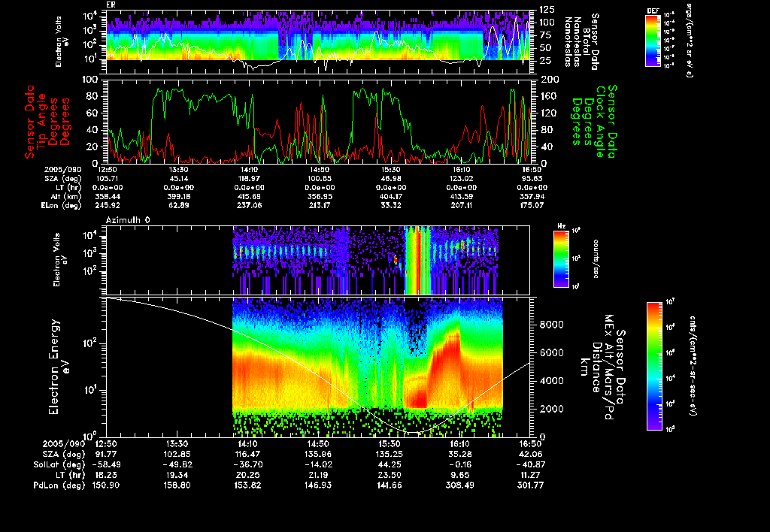The image size is (770, 532).
Task: Click the DEF color scale bar
Action: pyautogui.click(x=653, y=41)
